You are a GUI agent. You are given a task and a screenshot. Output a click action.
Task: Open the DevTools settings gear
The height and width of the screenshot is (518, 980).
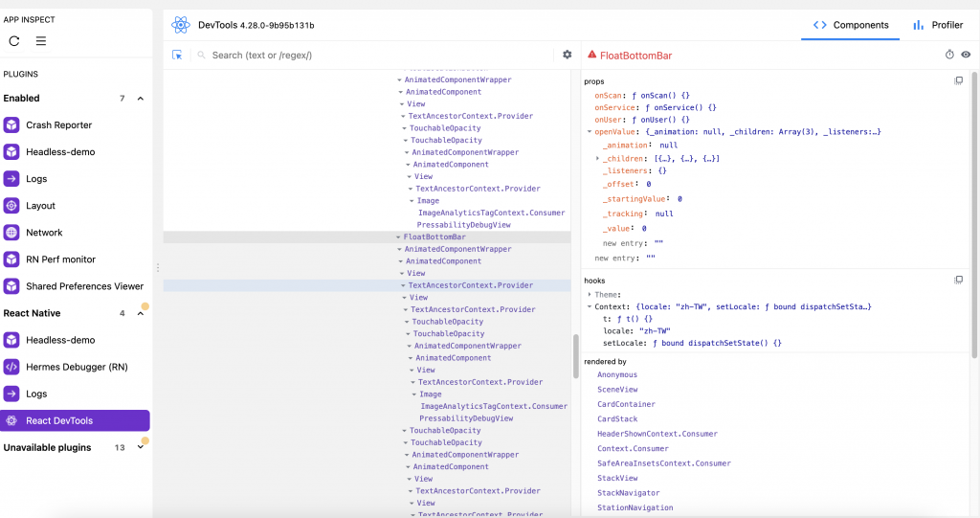(567, 55)
